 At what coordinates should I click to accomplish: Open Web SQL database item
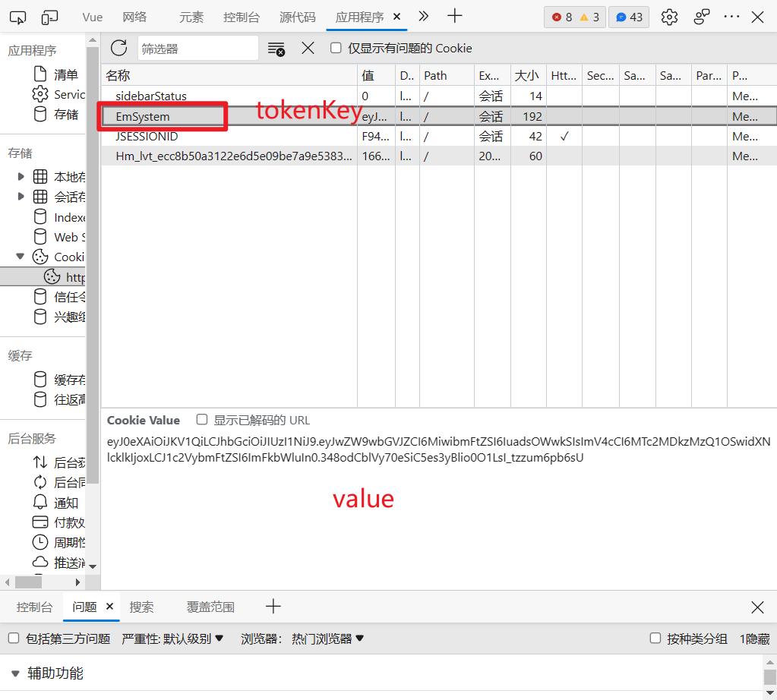[58, 237]
